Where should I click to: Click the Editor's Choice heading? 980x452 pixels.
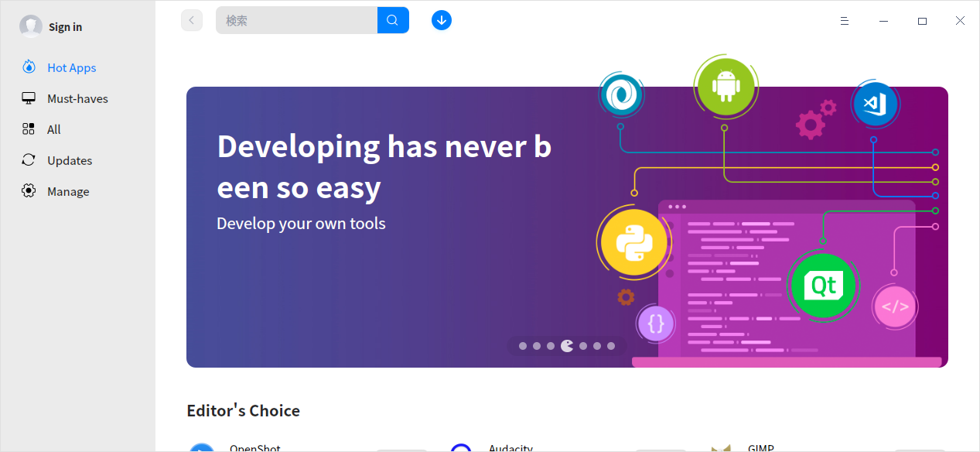tap(244, 411)
